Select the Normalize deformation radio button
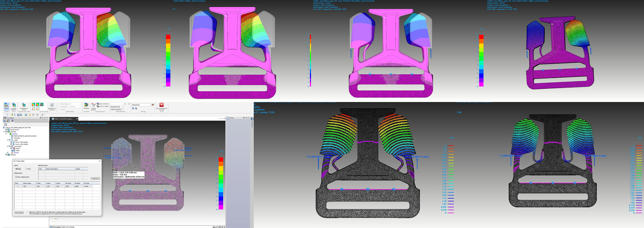The image size is (644, 228). 59,107
